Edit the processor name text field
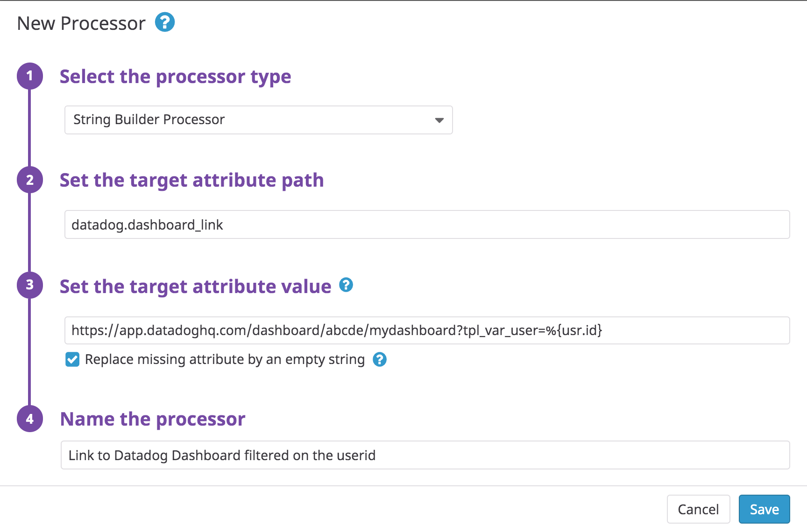This screenshot has height=532, width=807. (x=425, y=455)
